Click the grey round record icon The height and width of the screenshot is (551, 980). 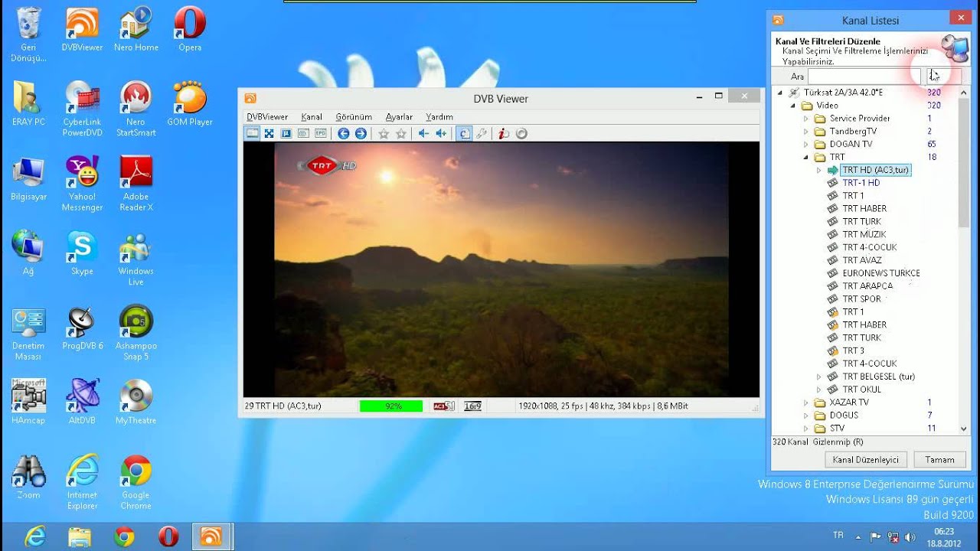(521, 133)
